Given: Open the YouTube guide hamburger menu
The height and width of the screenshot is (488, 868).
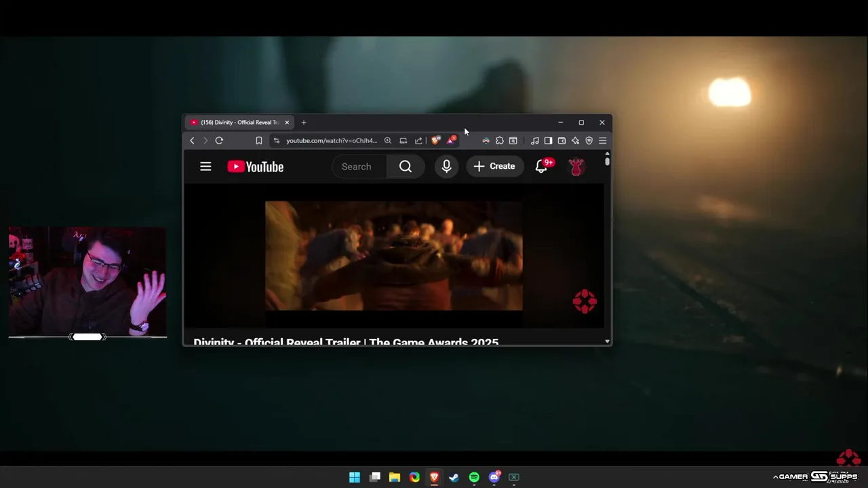Looking at the screenshot, I should click(205, 167).
